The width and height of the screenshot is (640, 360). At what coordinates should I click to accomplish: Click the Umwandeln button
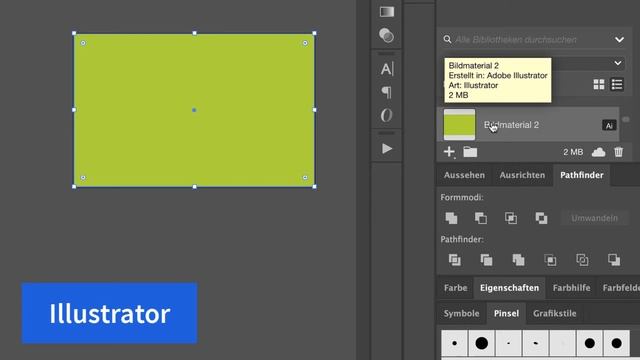(x=594, y=218)
